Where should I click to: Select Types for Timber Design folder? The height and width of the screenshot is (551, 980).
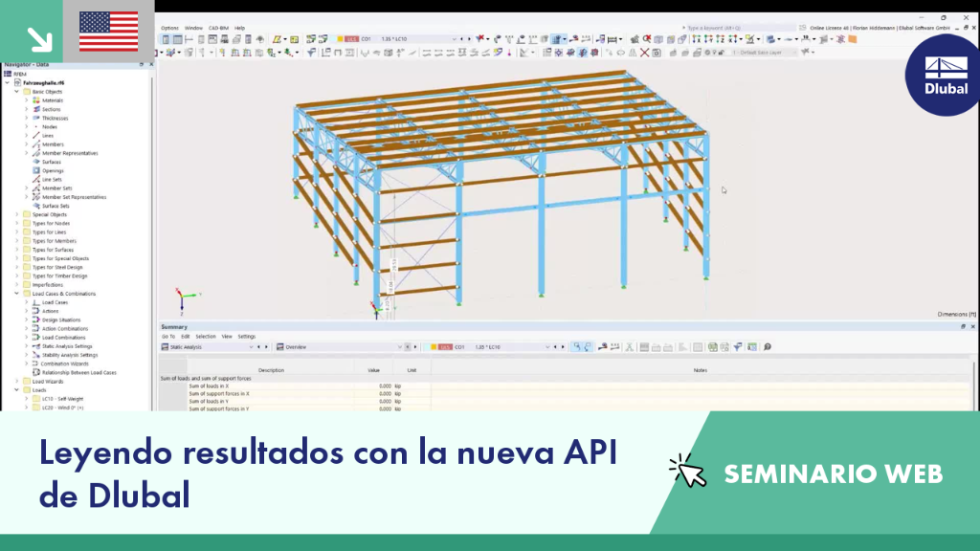coord(60,276)
